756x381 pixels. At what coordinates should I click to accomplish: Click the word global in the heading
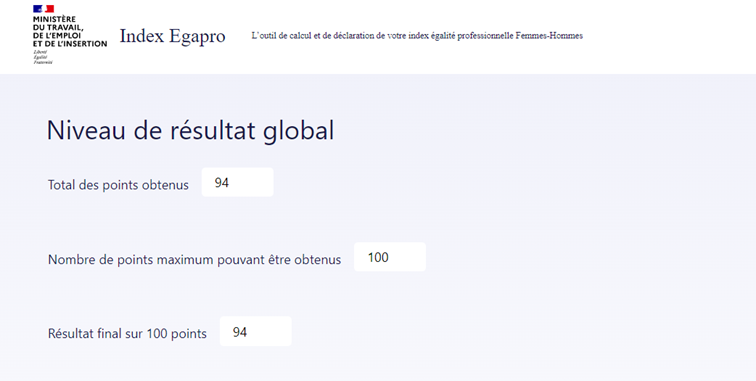click(x=298, y=130)
